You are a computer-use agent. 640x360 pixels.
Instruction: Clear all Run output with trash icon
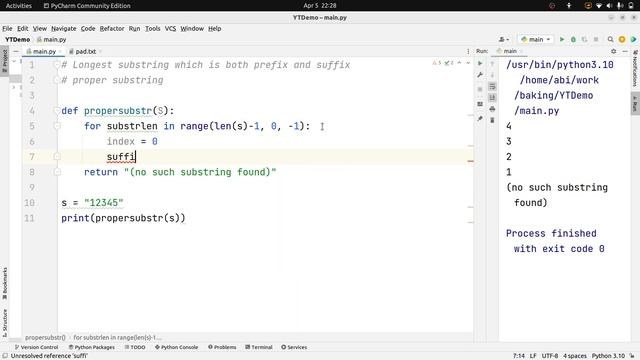tap(492, 120)
